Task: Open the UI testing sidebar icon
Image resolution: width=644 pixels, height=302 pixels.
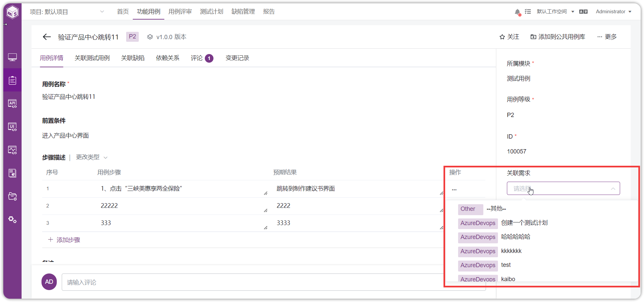Action: pos(13,127)
